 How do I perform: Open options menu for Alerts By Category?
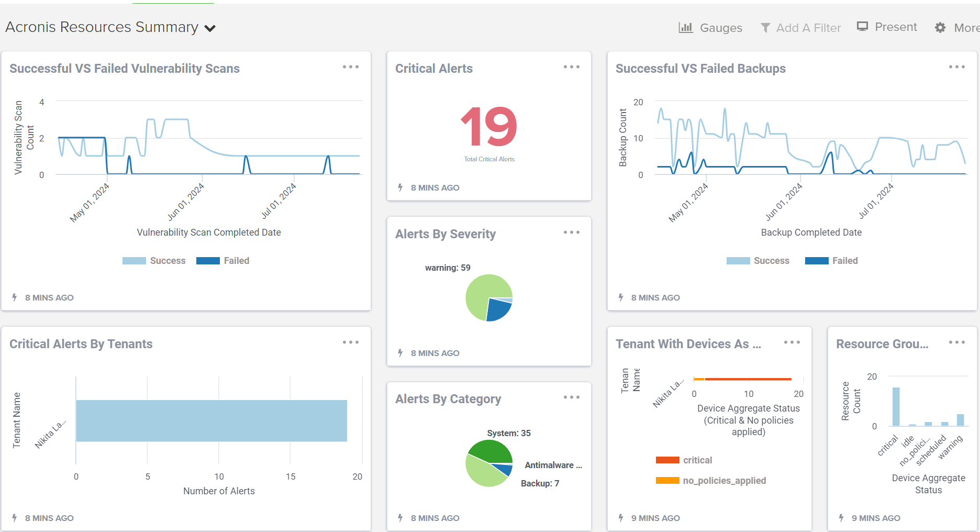(572, 397)
